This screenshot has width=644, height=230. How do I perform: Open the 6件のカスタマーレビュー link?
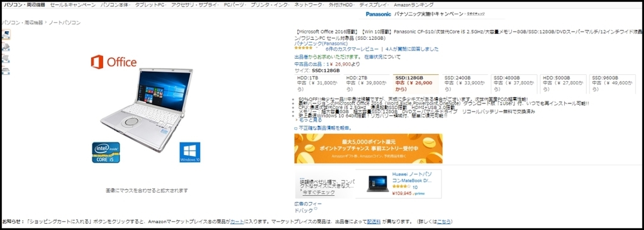(352, 49)
